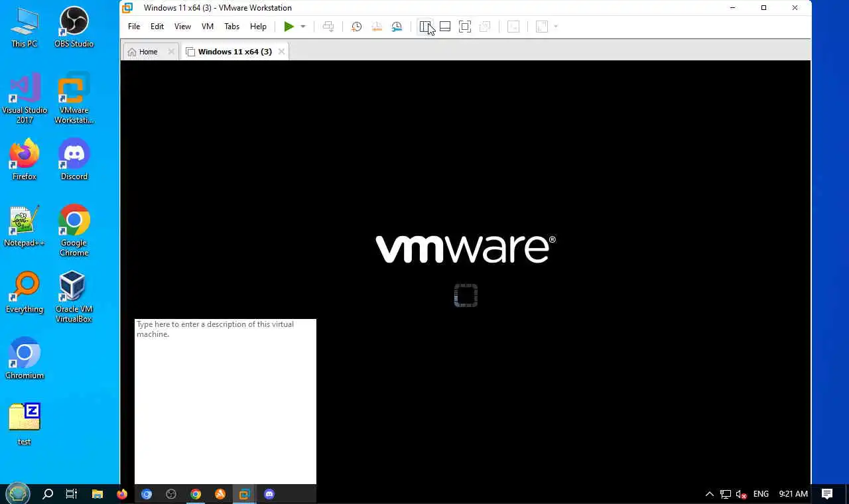This screenshot has width=849, height=504.
Task: Click the stretch guest toolbar icon
Action: (x=542, y=27)
